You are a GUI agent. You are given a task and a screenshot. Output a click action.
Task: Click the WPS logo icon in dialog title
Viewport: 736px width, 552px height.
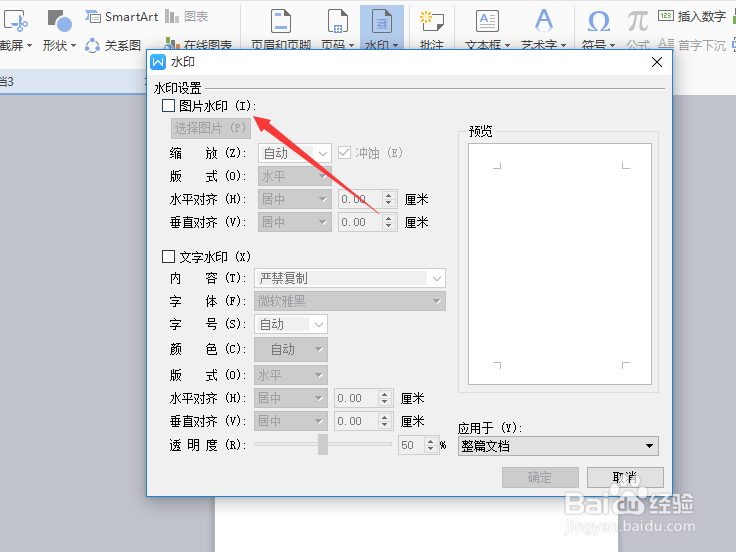pyautogui.click(x=158, y=62)
